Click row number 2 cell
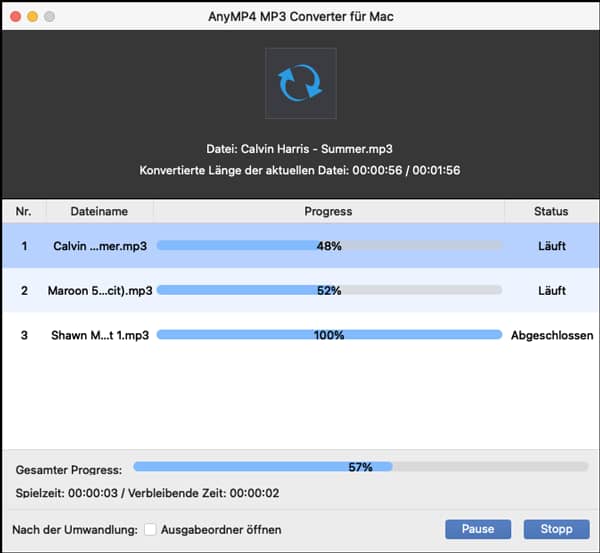The width and height of the screenshot is (600, 553). point(24,291)
